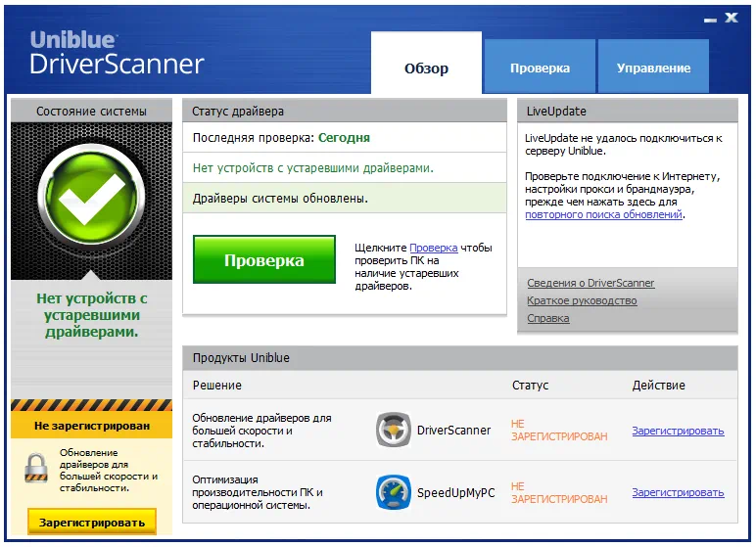Click the LiveUpdate не удалось подключиться message

pyautogui.click(x=624, y=145)
